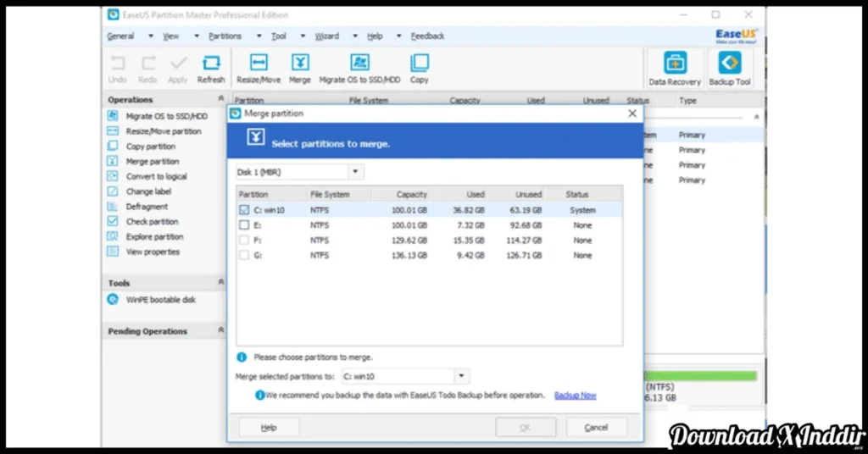The height and width of the screenshot is (454, 868).
Task: Click Migrate OS to SSD/HDD sidebar icon
Action: 113,115
